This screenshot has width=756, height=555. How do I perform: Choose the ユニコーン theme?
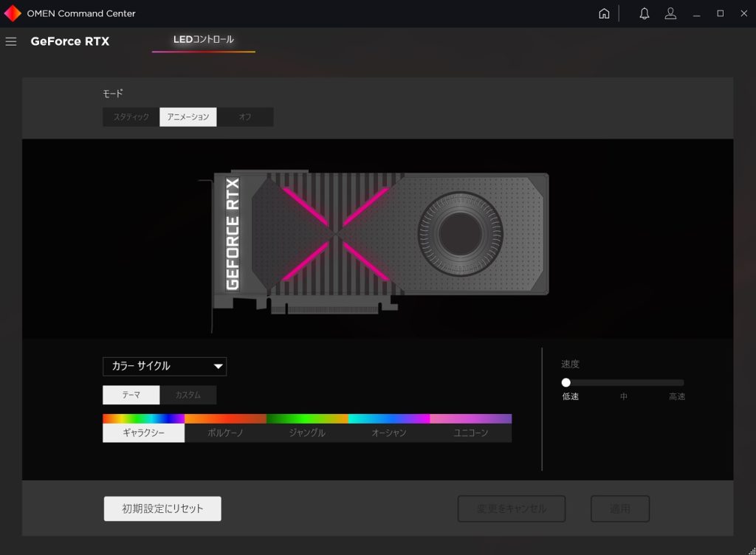(x=470, y=433)
